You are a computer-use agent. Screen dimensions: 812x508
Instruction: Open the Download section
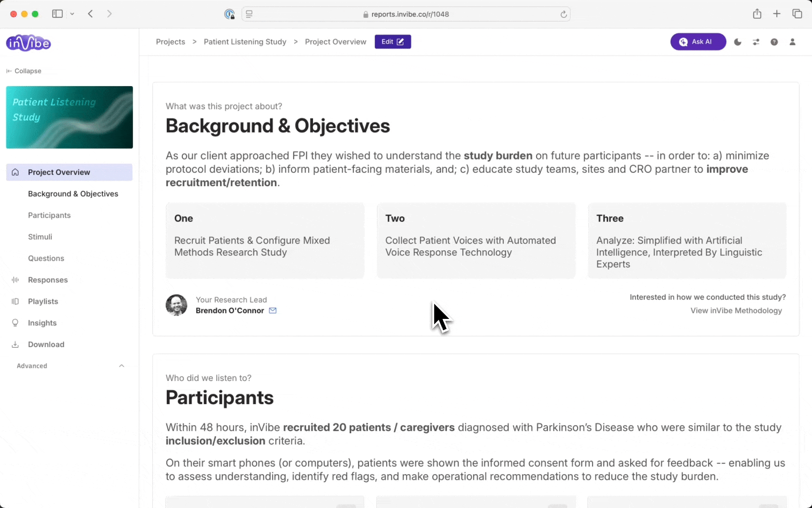(x=46, y=344)
